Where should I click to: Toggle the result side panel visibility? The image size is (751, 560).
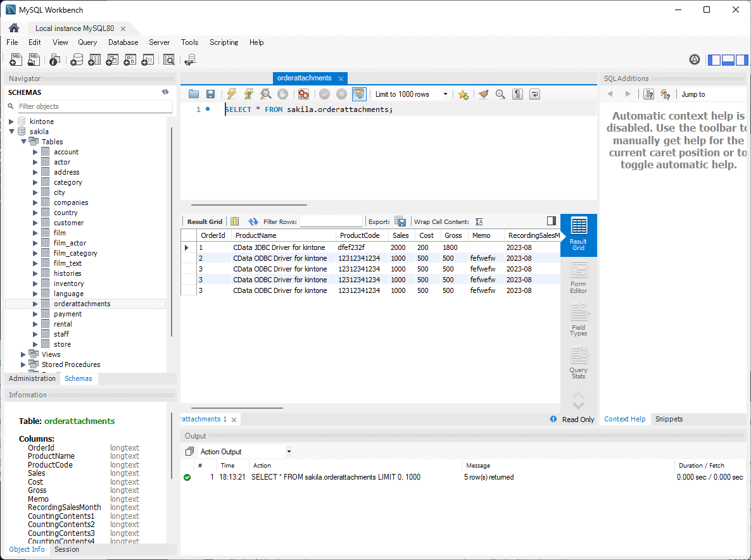552,221
